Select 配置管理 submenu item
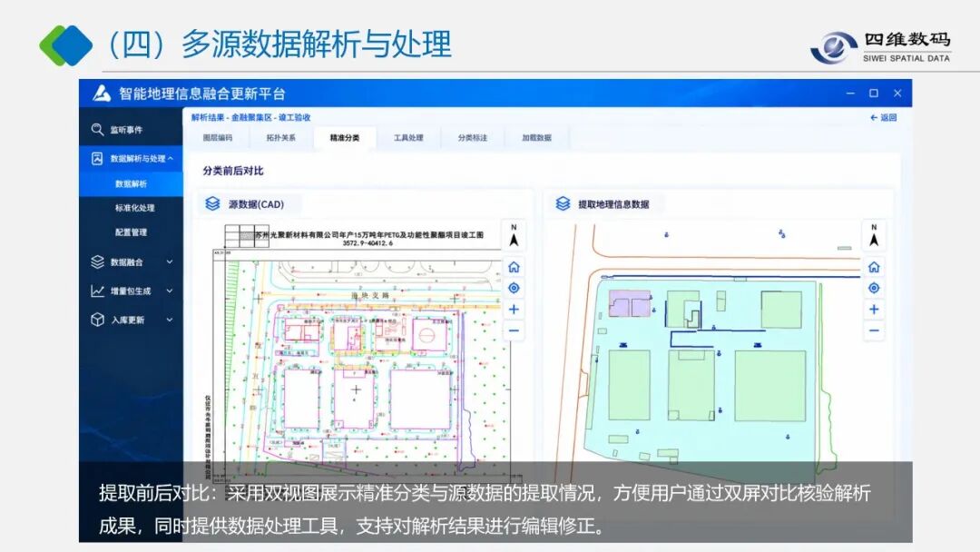Viewport: 980px width, 552px height. click(x=131, y=232)
